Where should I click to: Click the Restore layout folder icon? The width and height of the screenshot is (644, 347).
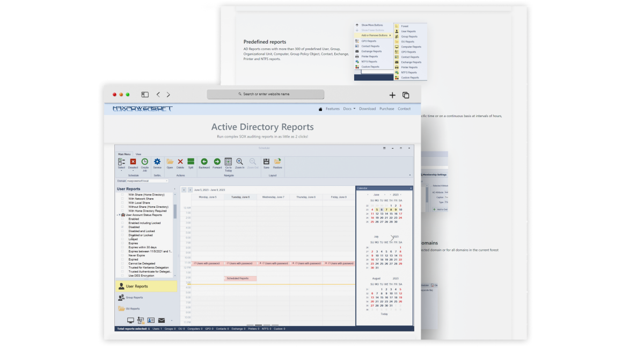(x=277, y=162)
